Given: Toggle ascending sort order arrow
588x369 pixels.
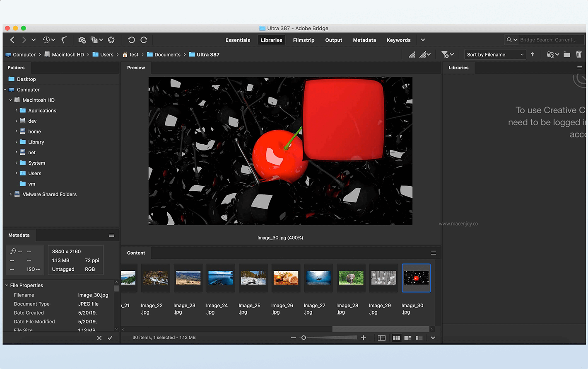Looking at the screenshot, I should [533, 54].
